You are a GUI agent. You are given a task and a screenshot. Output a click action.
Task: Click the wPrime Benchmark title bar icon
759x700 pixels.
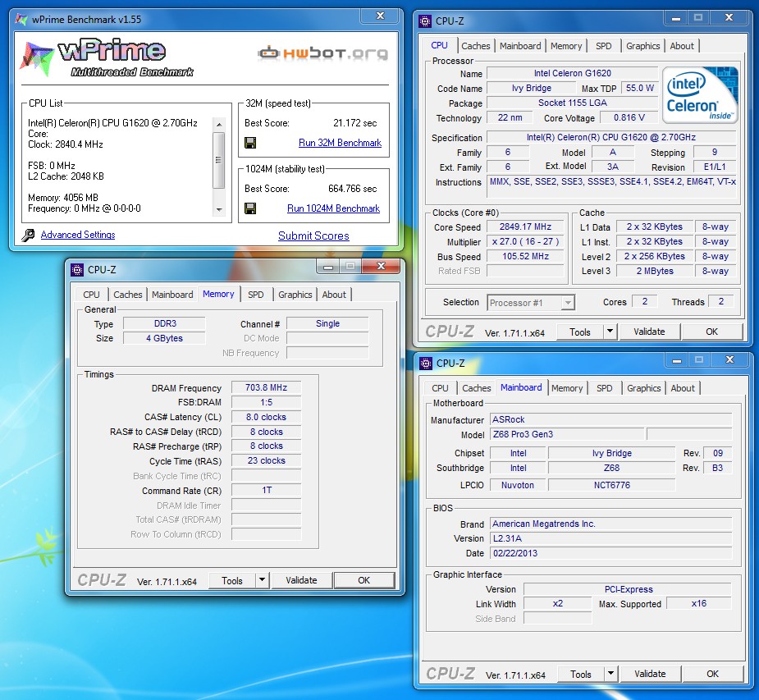pos(22,20)
